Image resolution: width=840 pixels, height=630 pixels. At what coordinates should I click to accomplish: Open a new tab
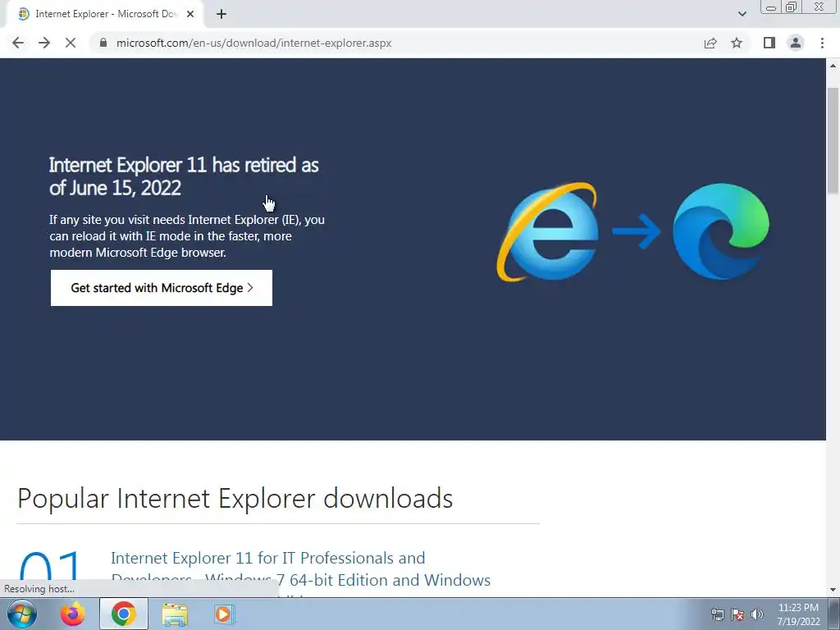(x=221, y=15)
